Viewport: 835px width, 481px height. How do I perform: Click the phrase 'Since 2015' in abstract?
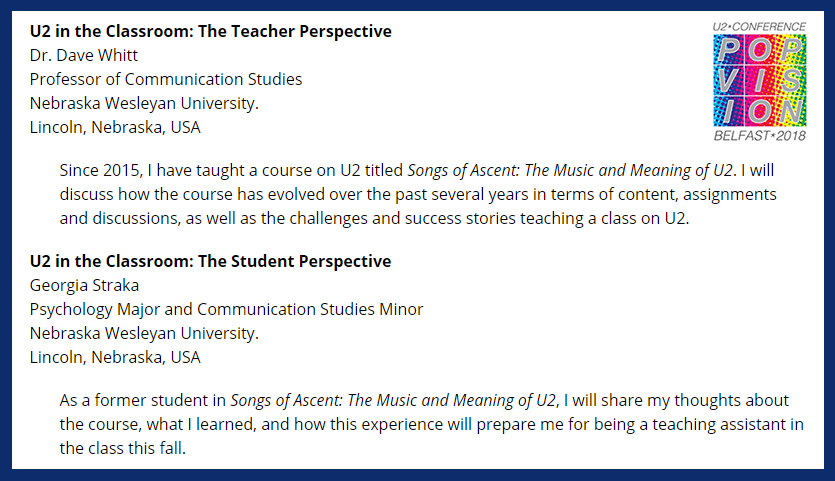click(99, 170)
